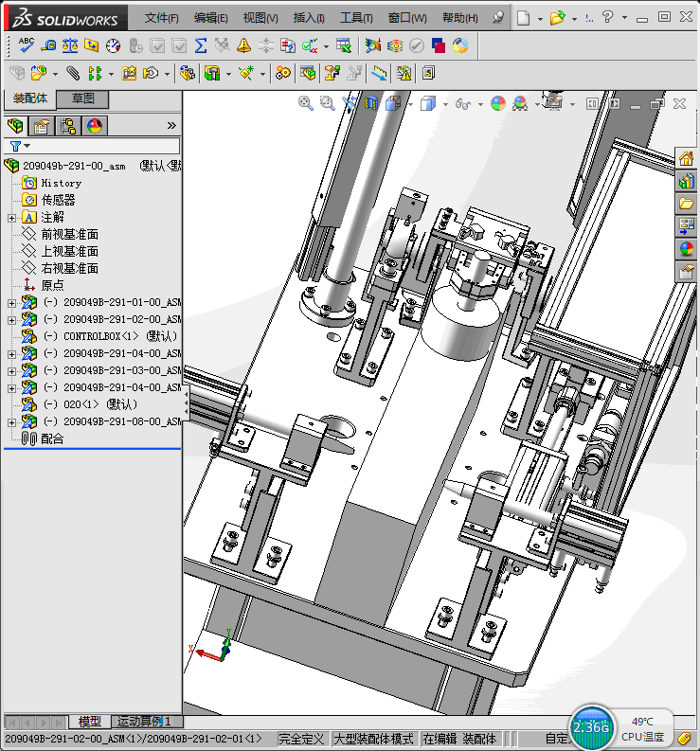Expand the 注解 annotations node
This screenshot has width=700, height=751.
pyautogui.click(x=11, y=218)
